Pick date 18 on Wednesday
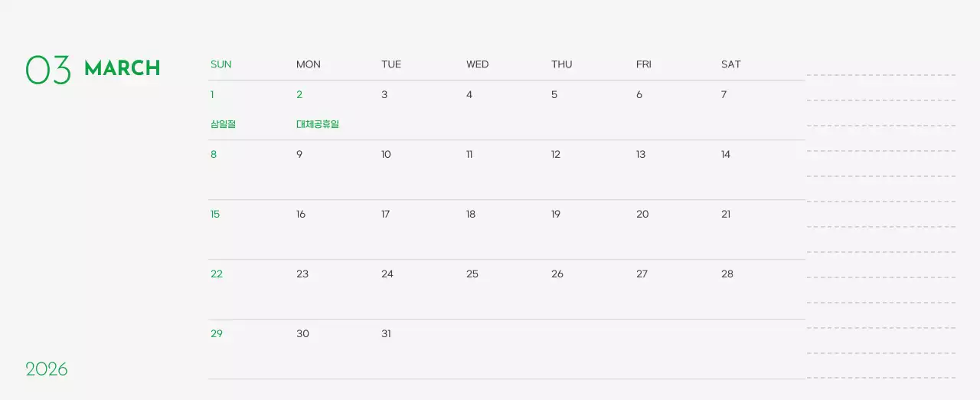The image size is (980, 400). click(x=471, y=215)
